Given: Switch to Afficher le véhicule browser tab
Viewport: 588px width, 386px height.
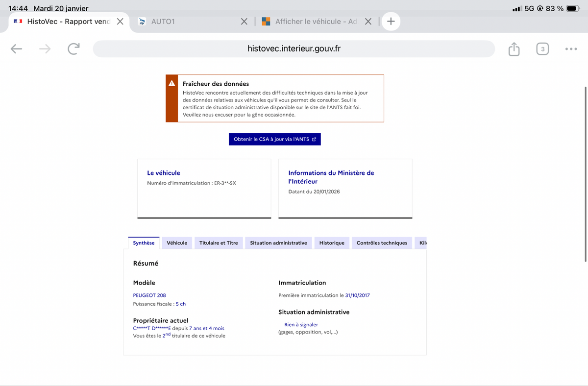Looking at the screenshot, I should (314, 22).
